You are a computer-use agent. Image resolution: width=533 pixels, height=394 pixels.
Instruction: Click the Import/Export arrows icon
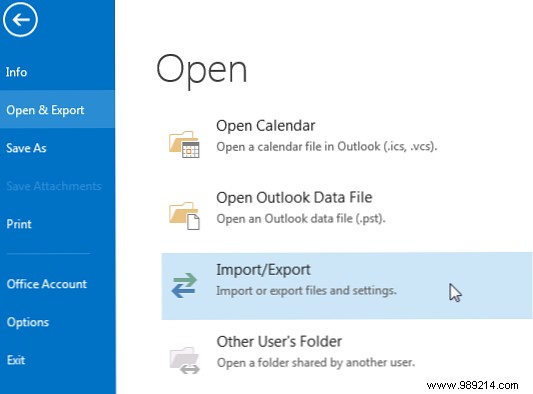(x=184, y=286)
